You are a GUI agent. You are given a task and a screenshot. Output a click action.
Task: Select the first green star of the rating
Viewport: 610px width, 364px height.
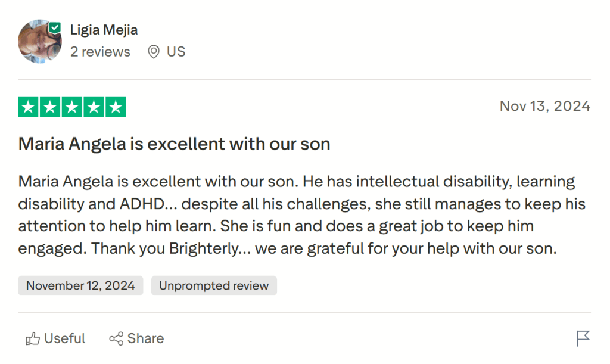(x=29, y=106)
